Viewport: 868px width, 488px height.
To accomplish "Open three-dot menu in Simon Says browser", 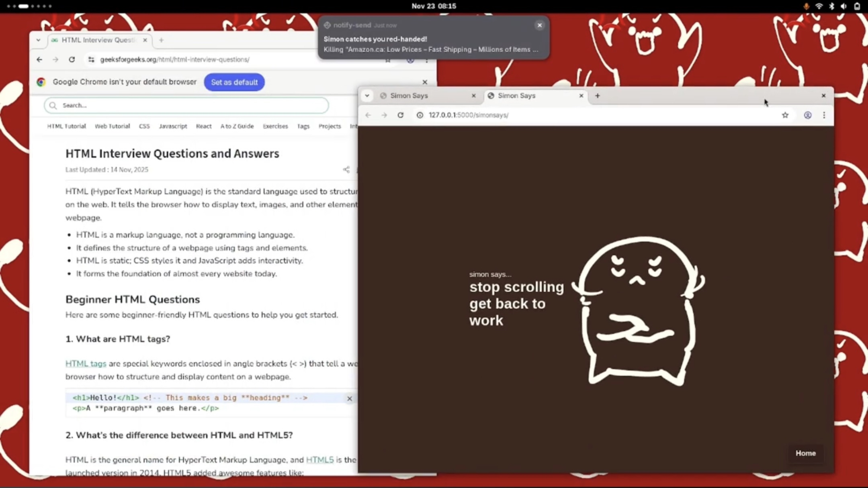I will [824, 115].
